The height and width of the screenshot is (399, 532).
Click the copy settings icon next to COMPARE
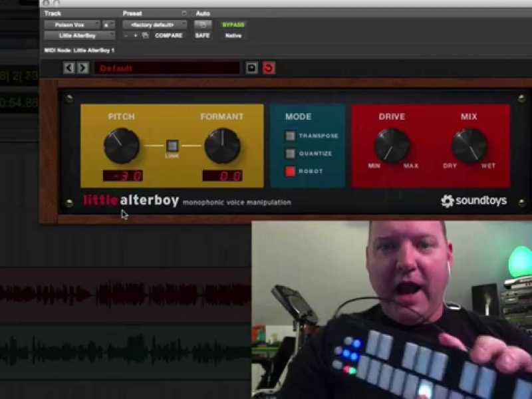coord(145,36)
